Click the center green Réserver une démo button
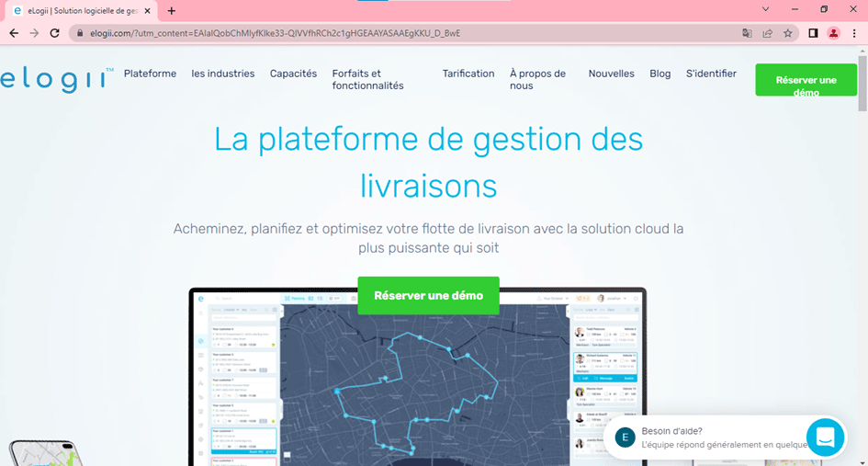The height and width of the screenshot is (466, 868). pyautogui.click(x=428, y=296)
